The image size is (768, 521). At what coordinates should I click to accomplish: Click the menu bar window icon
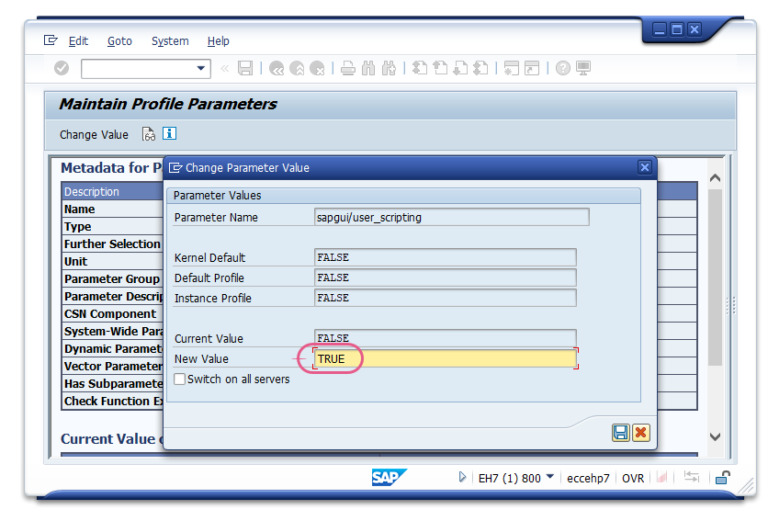coord(50,40)
